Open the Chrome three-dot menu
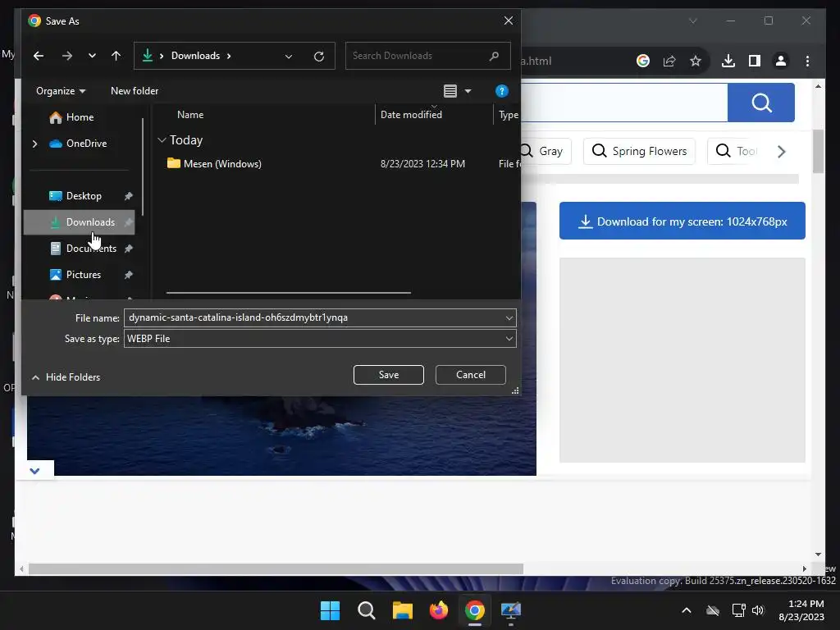The height and width of the screenshot is (630, 840). click(807, 61)
